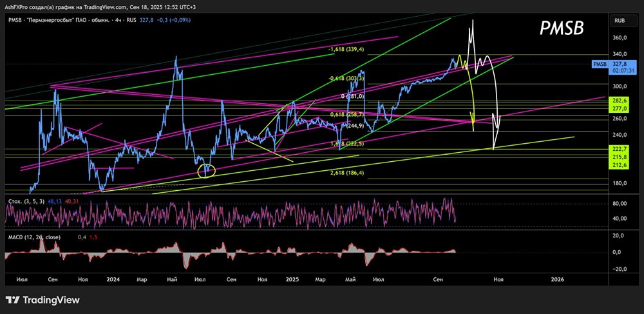Click the highlighted 215,8 price level tag

[620, 157]
